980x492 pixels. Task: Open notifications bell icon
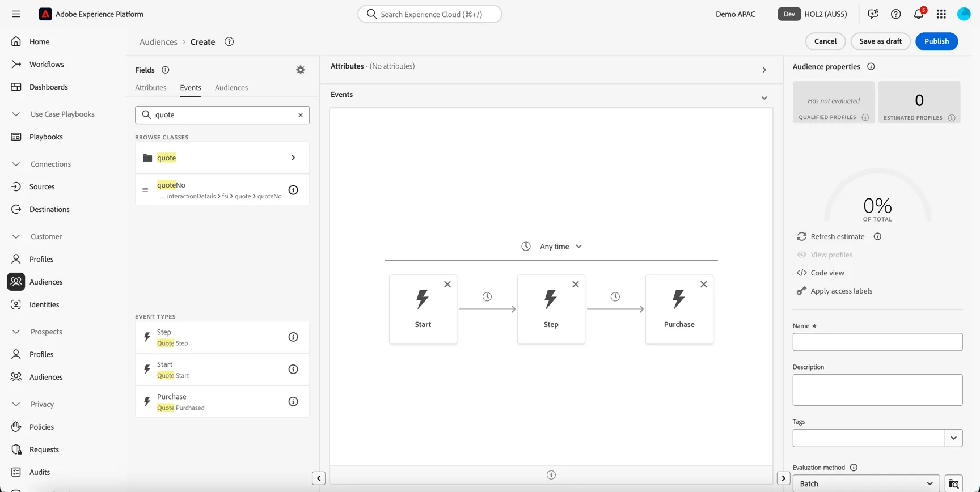click(919, 14)
